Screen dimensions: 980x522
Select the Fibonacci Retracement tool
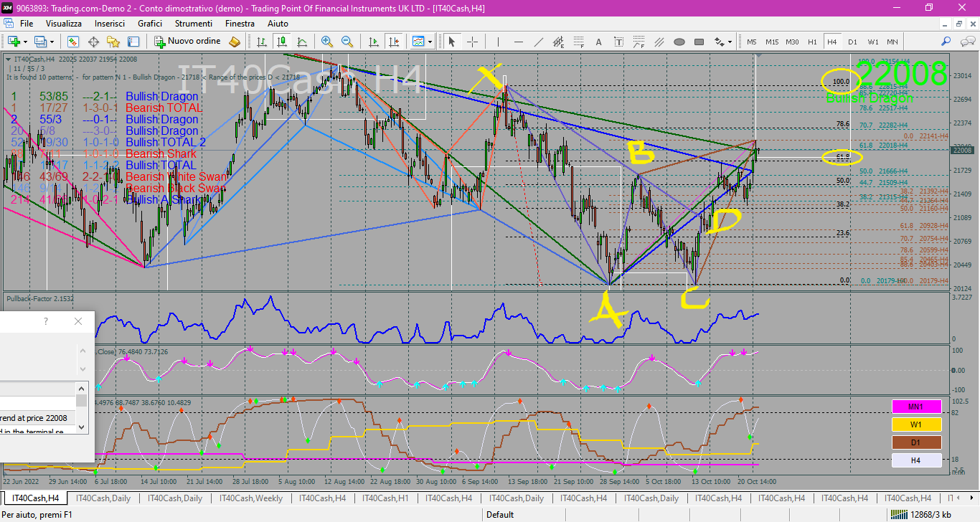coord(579,42)
